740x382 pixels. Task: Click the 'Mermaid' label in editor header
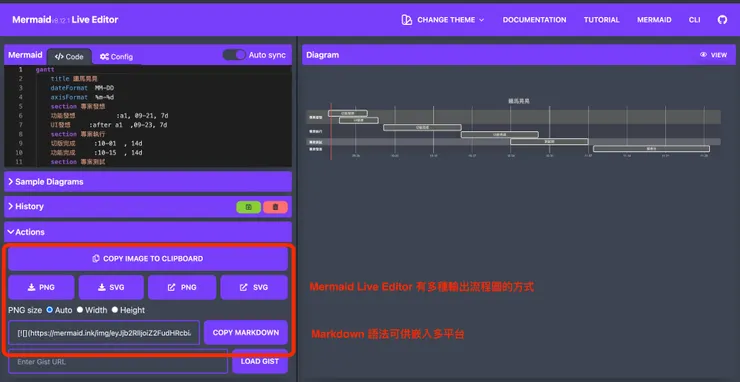25,55
